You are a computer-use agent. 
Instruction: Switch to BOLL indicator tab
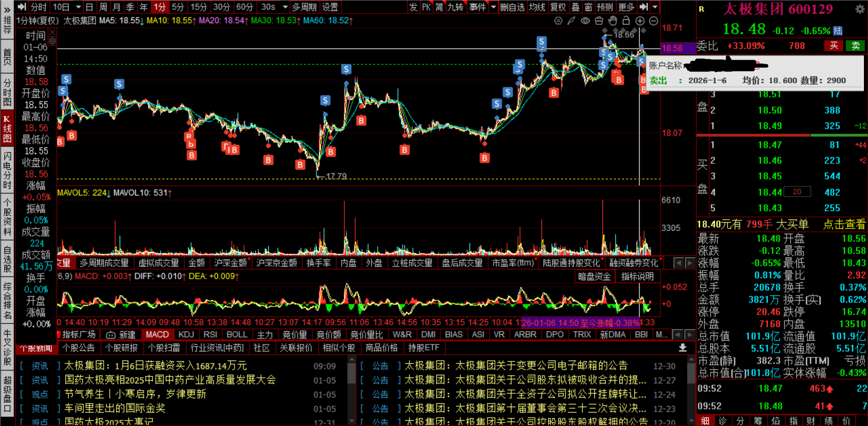pyautogui.click(x=237, y=335)
